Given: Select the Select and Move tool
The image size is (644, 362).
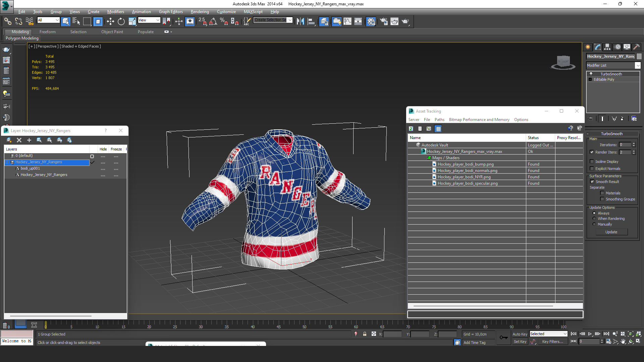Looking at the screenshot, I should tap(110, 21).
